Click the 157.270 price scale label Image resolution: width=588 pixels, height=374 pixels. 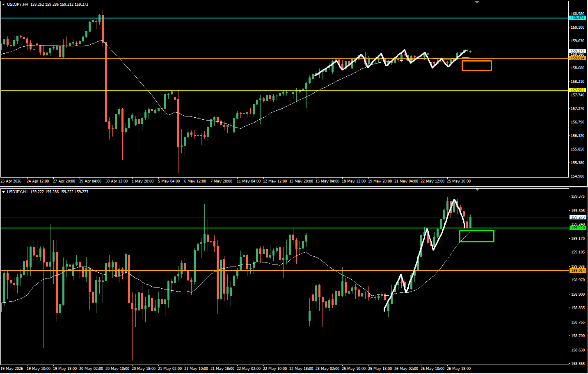click(577, 109)
